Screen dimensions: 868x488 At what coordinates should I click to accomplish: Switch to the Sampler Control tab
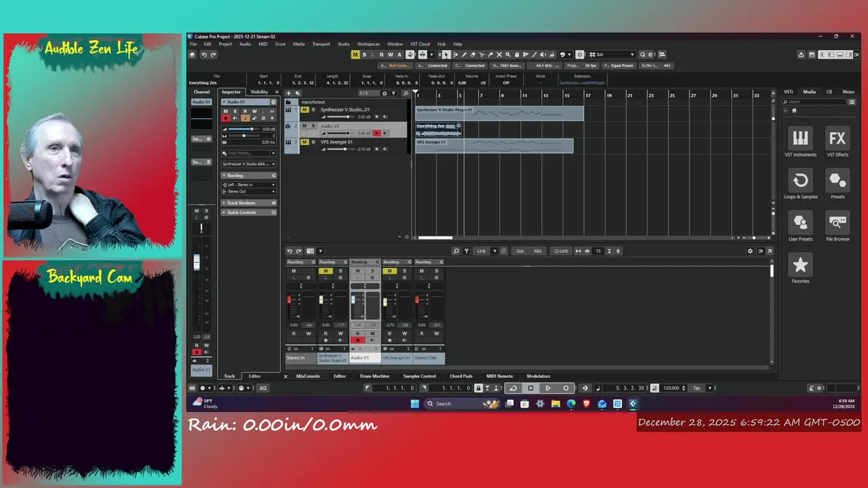pyautogui.click(x=419, y=376)
